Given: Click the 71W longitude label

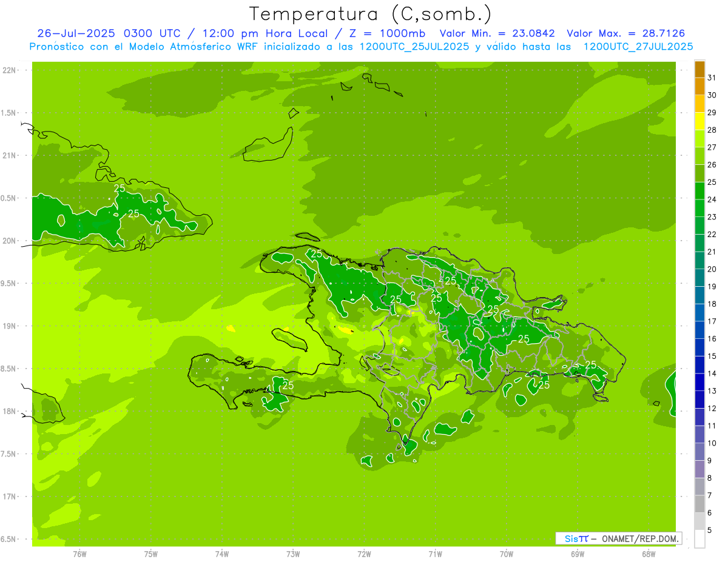Looking at the screenshot, I should tap(435, 554).
